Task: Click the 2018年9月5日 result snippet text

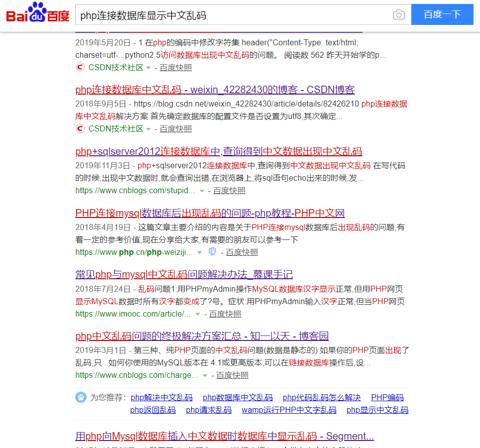Action: (241, 110)
